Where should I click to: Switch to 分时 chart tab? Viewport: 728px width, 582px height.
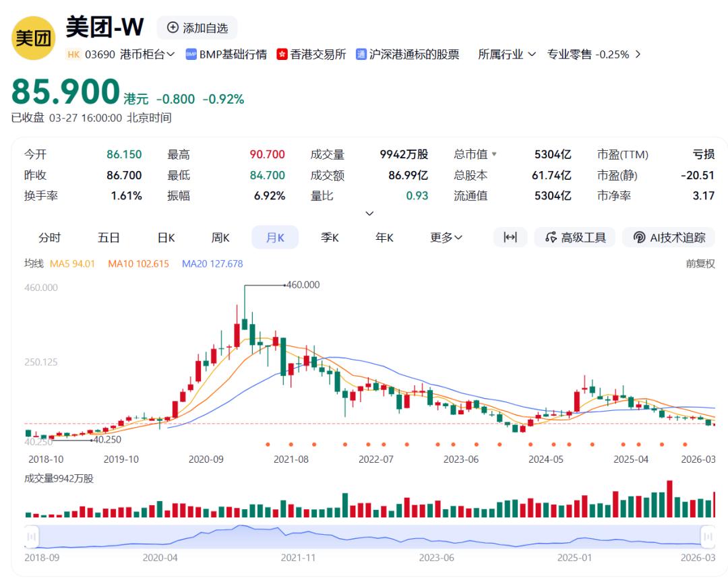(x=50, y=238)
